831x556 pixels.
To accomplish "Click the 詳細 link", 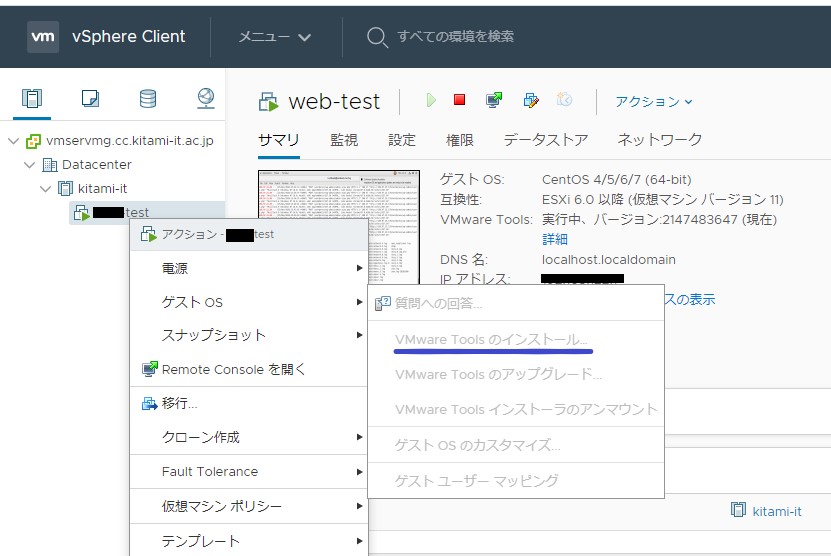I will [555, 240].
